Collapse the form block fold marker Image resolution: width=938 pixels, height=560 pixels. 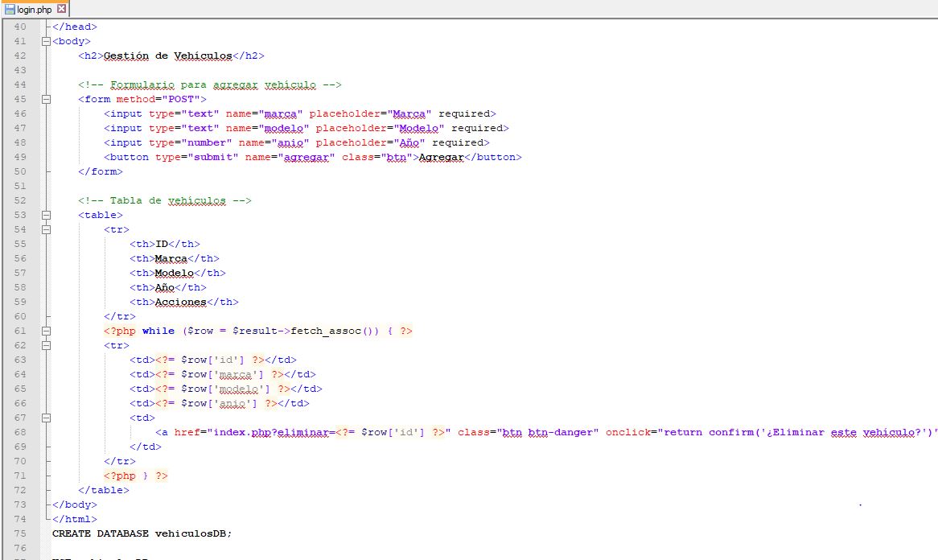click(46, 99)
